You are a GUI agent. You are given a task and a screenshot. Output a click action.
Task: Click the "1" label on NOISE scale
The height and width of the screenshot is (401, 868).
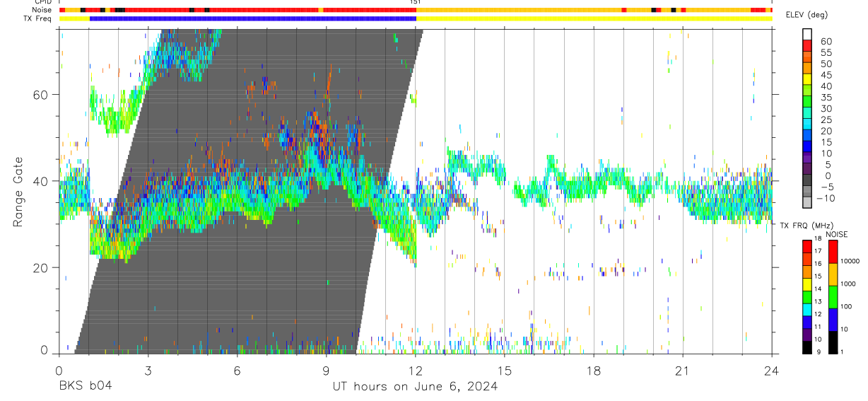click(x=842, y=351)
